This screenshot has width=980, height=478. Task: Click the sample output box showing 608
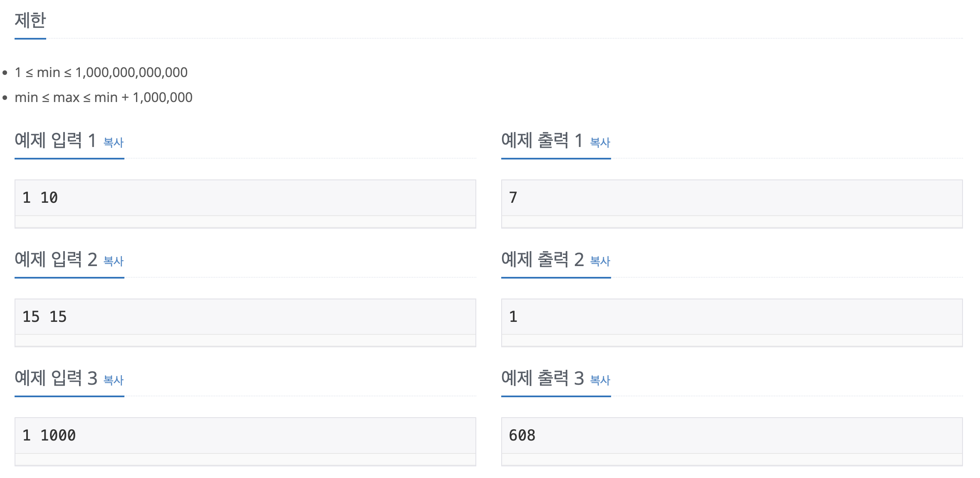(x=732, y=442)
